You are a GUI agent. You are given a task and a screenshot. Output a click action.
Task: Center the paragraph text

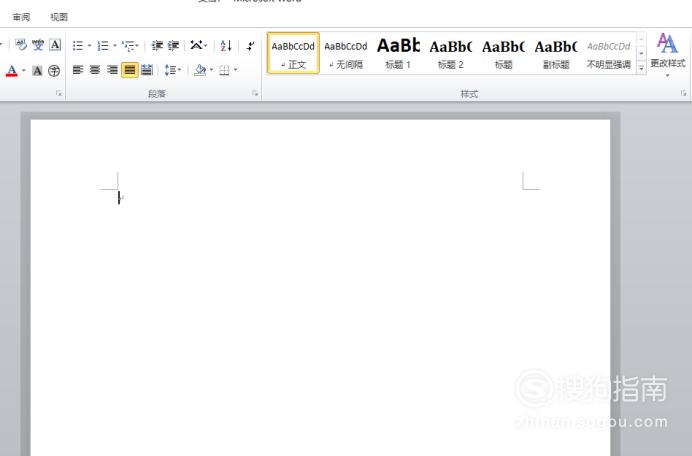(x=95, y=70)
